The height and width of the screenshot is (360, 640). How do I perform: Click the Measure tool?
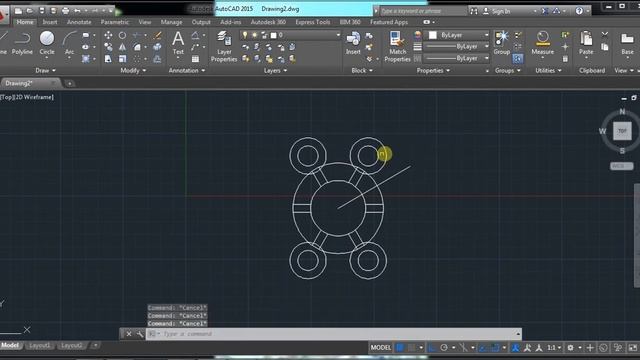pyautogui.click(x=542, y=43)
